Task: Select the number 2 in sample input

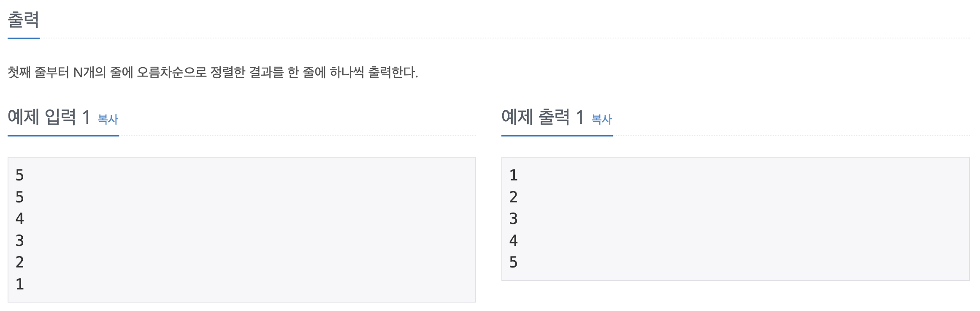Action: coord(19,263)
